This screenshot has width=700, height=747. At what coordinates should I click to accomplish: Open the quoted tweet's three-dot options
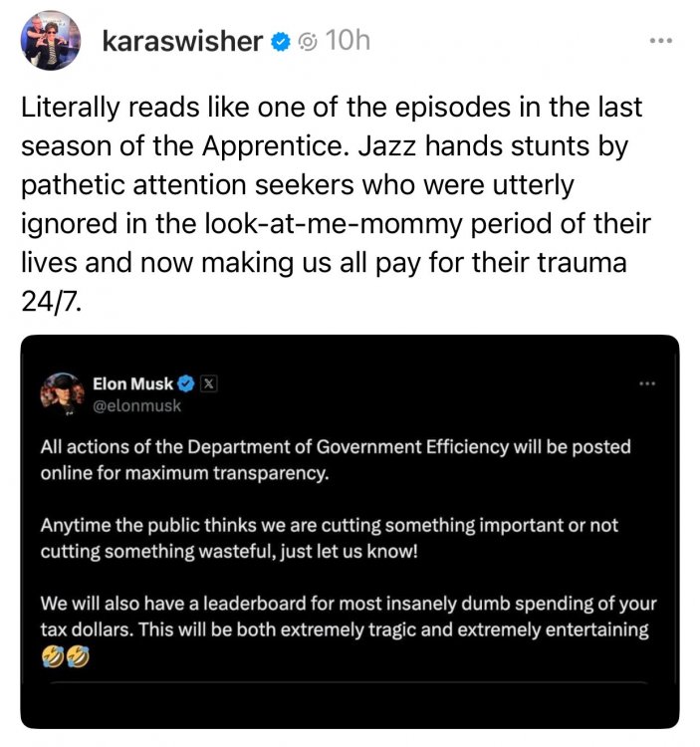[x=647, y=383]
